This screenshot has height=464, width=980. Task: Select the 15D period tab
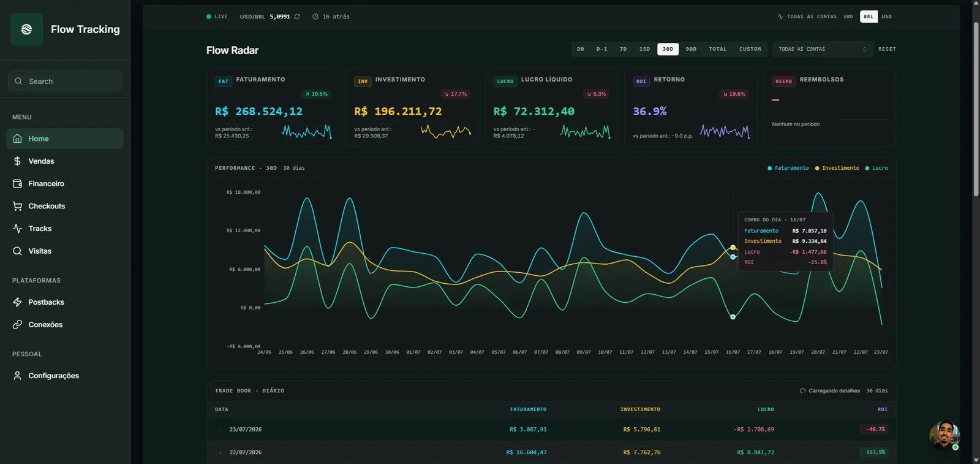pos(645,49)
